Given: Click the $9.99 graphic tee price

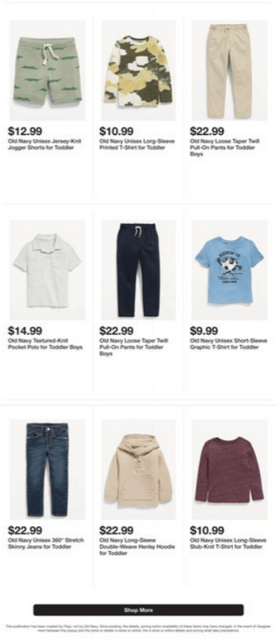Looking at the screenshot, I should point(204,330).
